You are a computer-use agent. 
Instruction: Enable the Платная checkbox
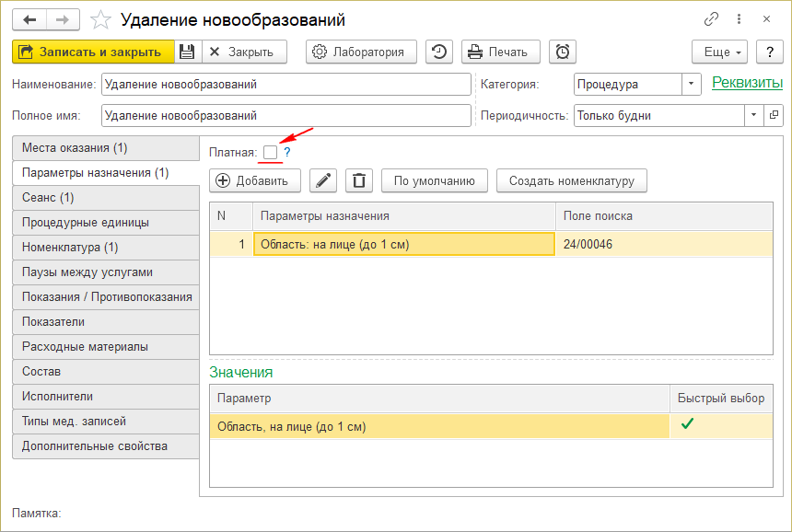coord(270,152)
